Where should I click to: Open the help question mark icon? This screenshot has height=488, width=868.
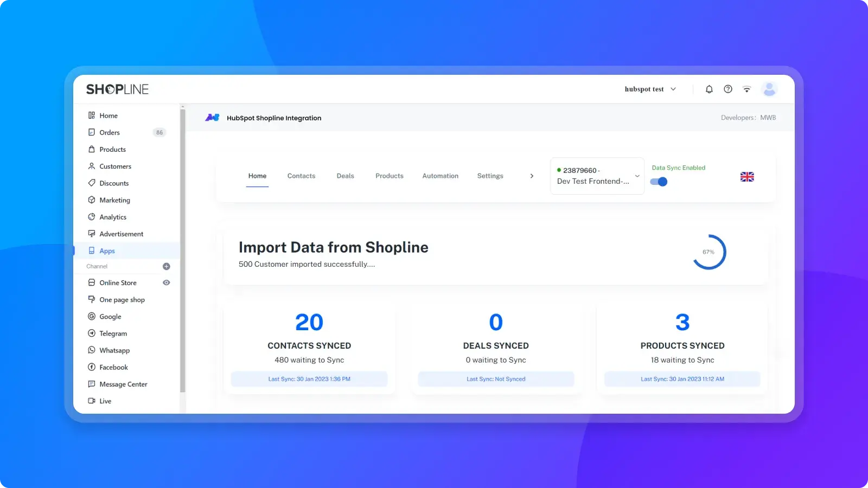click(728, 89)
